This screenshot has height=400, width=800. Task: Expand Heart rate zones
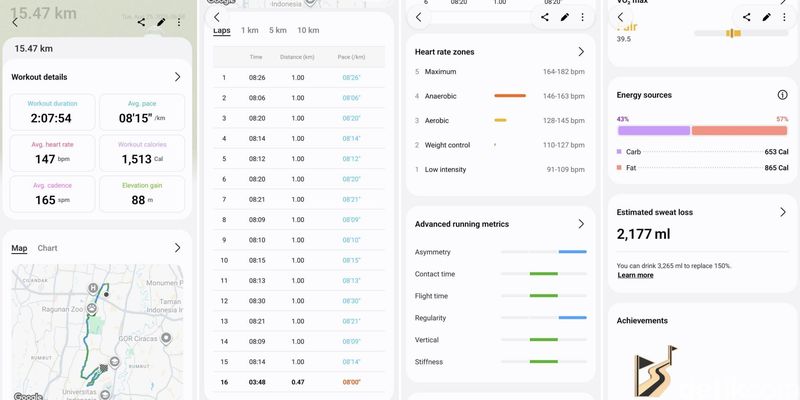(x=581, y=52)
